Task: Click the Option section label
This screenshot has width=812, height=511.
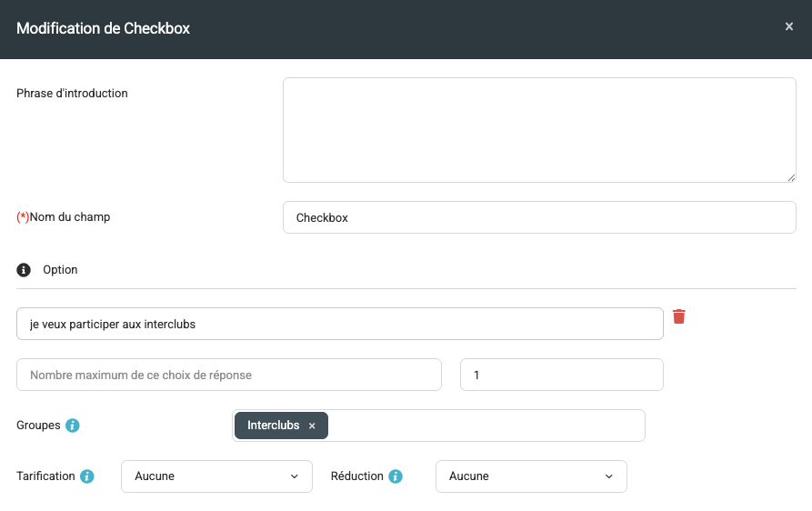Action: [x=60, y=270]
